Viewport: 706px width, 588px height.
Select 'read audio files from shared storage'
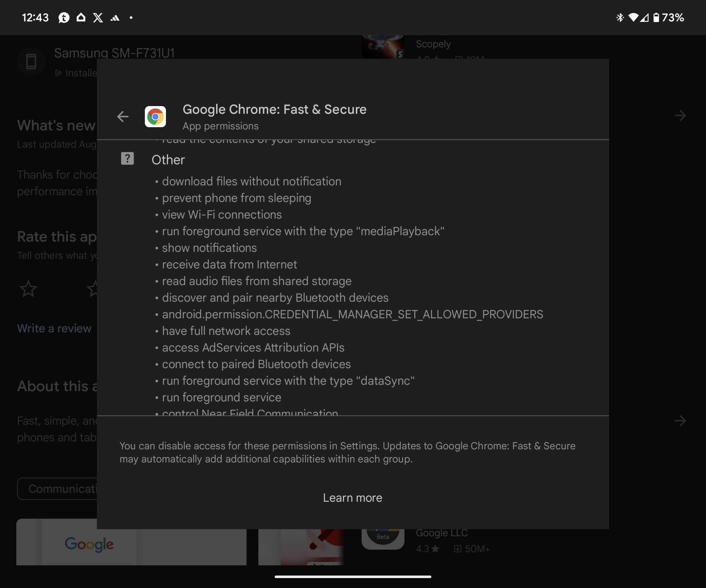[257, 281]
